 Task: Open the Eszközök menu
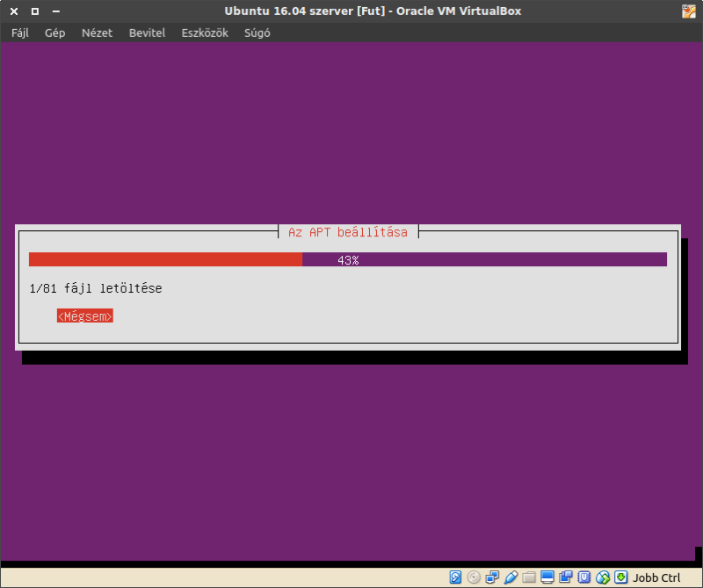coord(205,33)
